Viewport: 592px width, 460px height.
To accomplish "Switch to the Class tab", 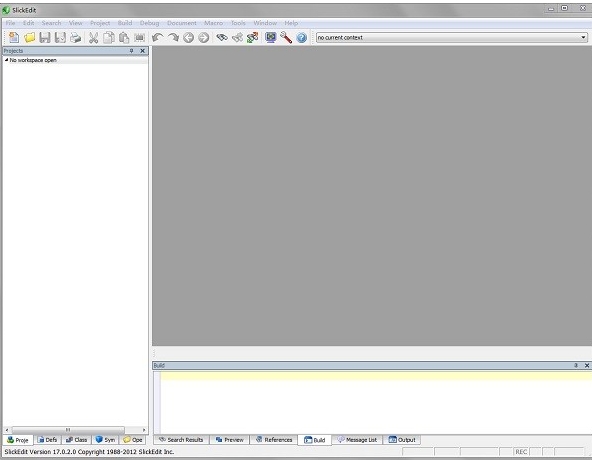I will click(77, 440).
